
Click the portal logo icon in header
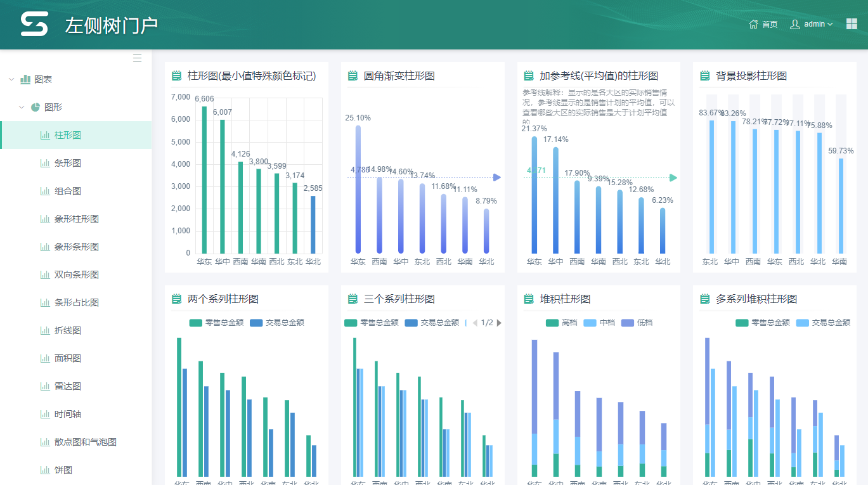click(34, 24)
